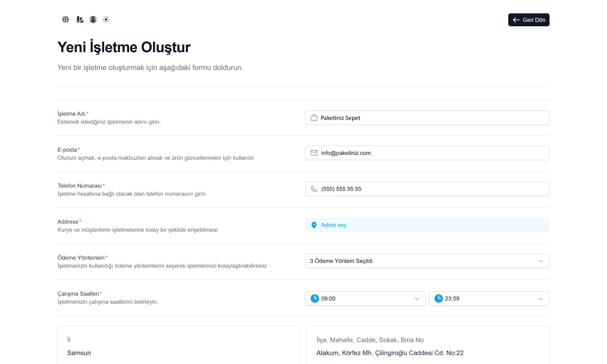Image resolution: width=607 pixels, height=364 pixels.
Task: Click the opening time clock icon
Action: (315, 298)
